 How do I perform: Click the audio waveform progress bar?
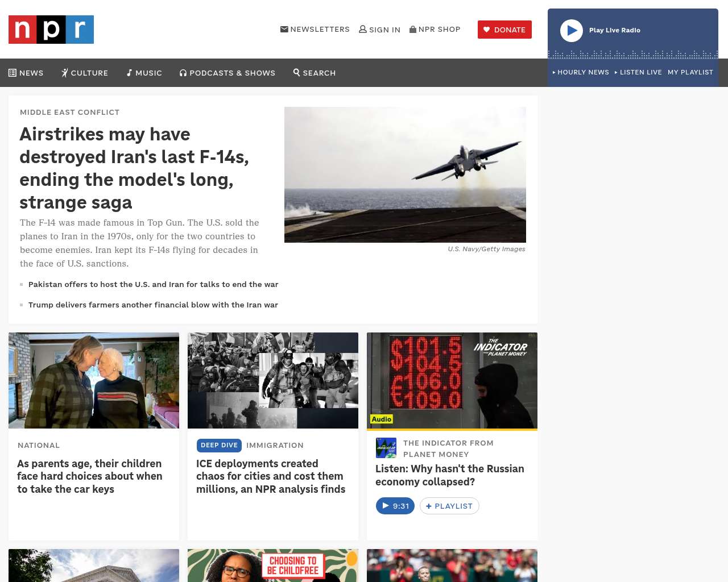633,55
